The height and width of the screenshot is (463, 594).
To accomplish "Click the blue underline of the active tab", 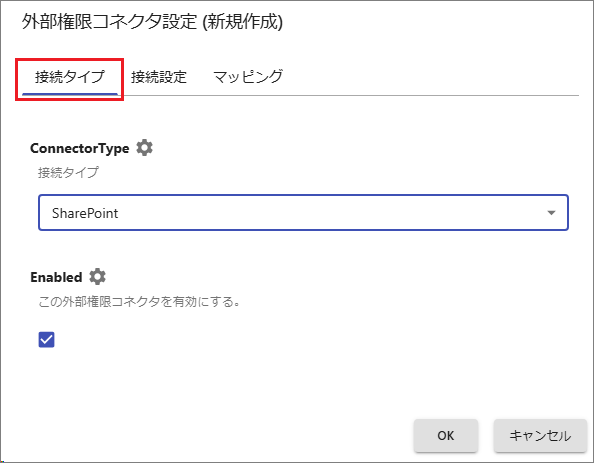I will click(x=70, y=94).
